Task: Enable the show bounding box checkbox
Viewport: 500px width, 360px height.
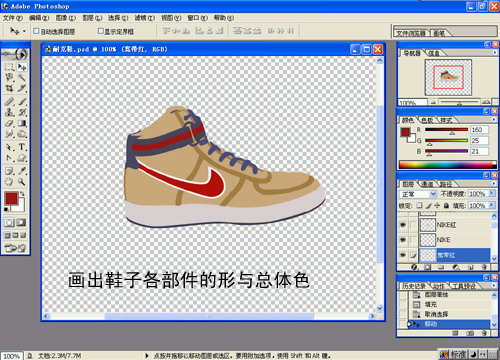Action: (101, 31)
